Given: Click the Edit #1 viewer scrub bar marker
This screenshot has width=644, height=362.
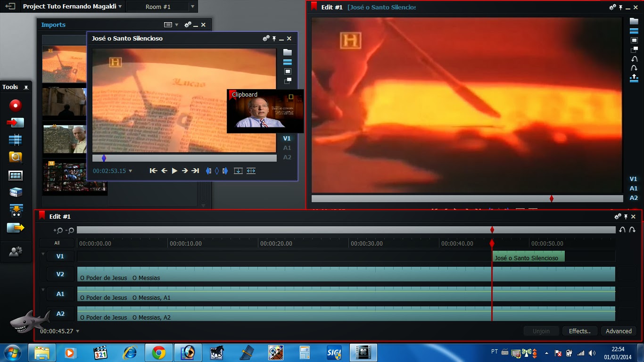Looking at the screenshot, I should pos(551,198).
